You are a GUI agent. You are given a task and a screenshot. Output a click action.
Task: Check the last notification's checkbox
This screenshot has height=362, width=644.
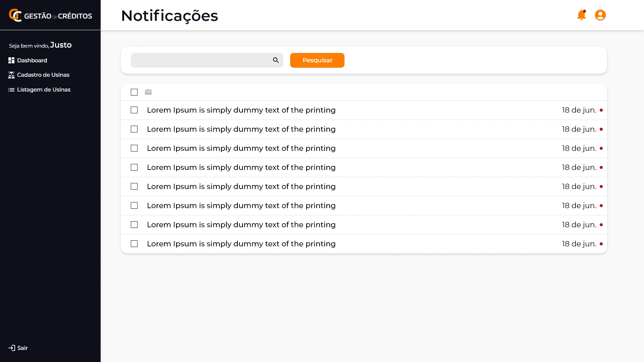[x=134, y=244]
